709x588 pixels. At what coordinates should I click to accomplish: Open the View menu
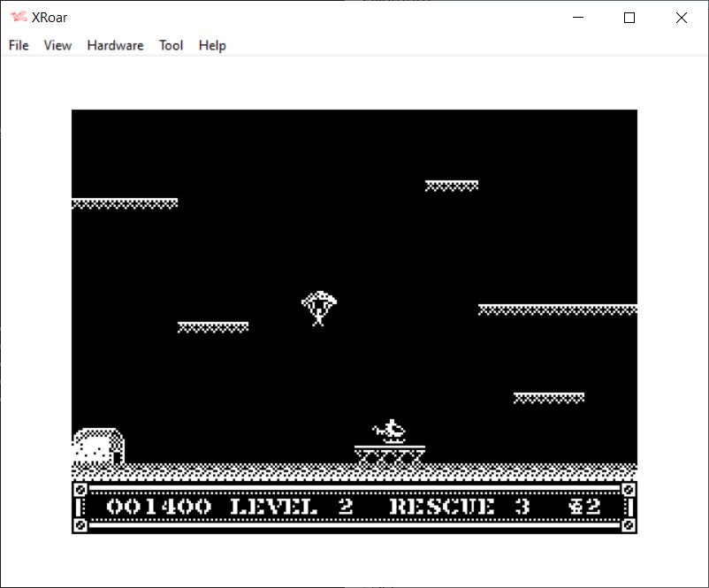point(57,45)
